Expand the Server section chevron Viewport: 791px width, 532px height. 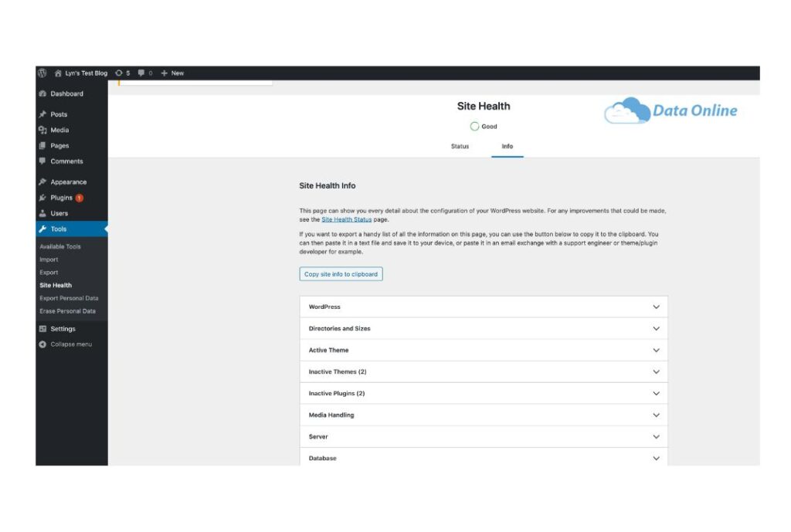[656, 437]
